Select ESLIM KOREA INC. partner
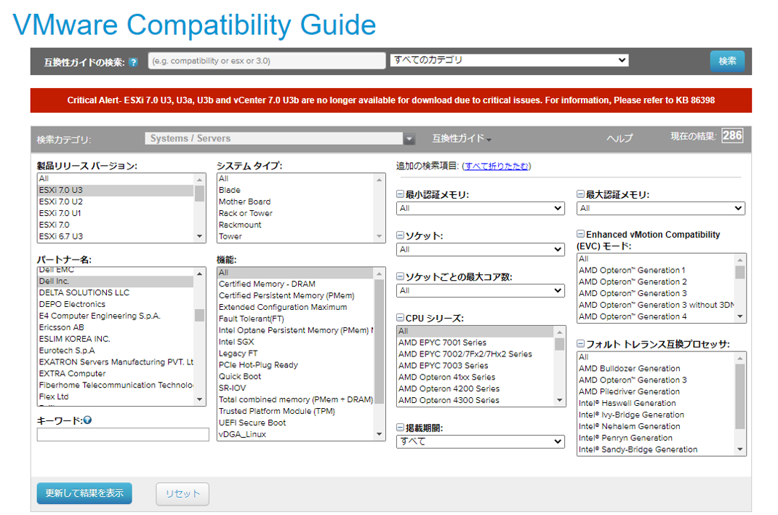Viewport: 778px width, 515px height. click(116, 339)
